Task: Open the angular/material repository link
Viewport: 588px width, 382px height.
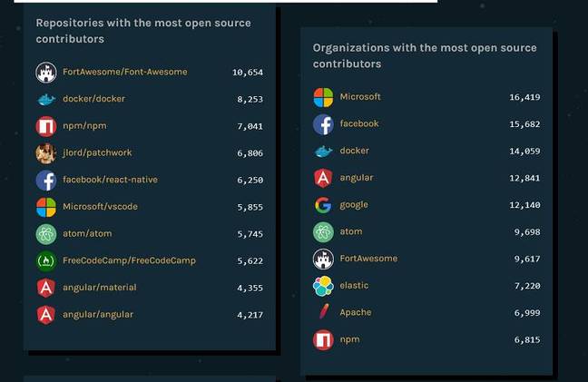Action: [100, 288]
